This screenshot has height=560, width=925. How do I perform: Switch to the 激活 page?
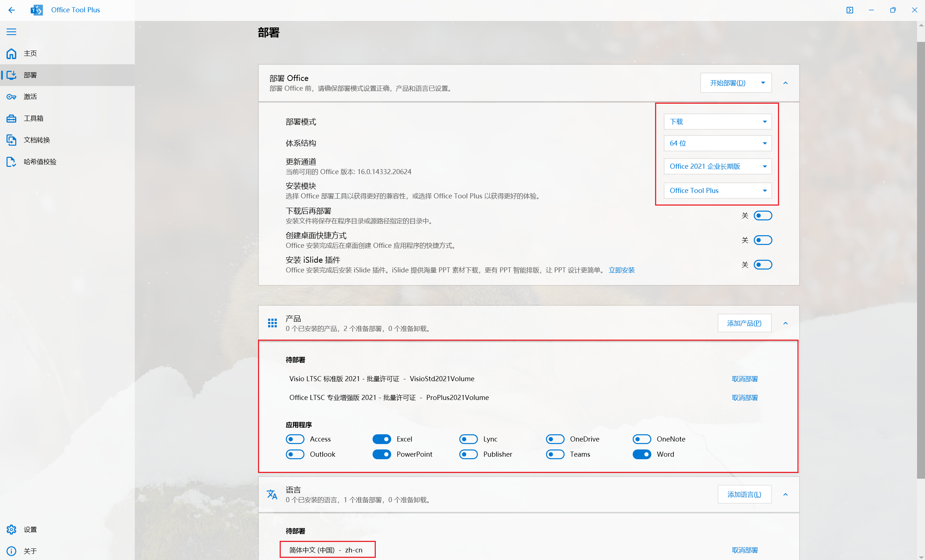click(67, 97)
